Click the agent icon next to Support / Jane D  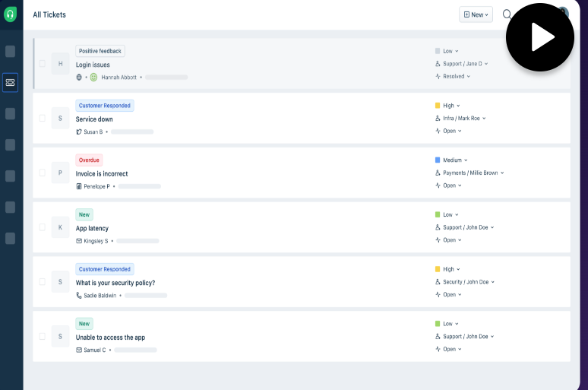coord(438,64)
